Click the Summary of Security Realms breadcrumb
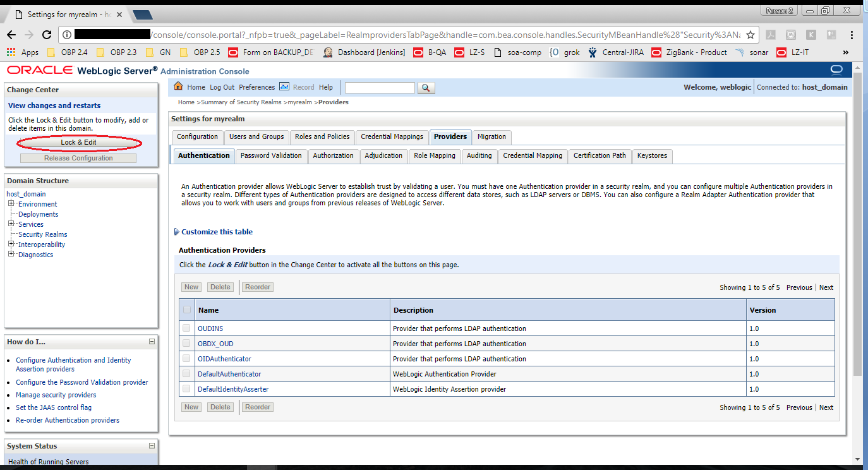The image size is (868, 470). pyautogui.click(x=243, y=102)
